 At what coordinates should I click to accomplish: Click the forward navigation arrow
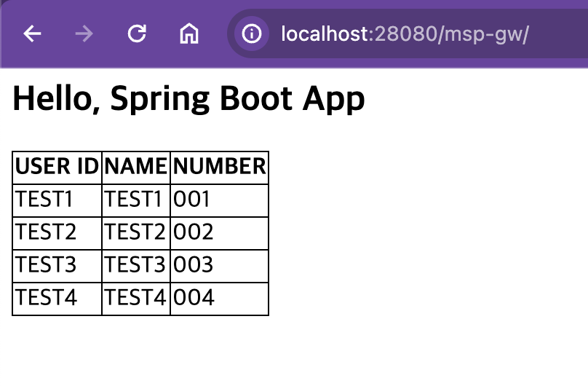[x=84, y=34]
